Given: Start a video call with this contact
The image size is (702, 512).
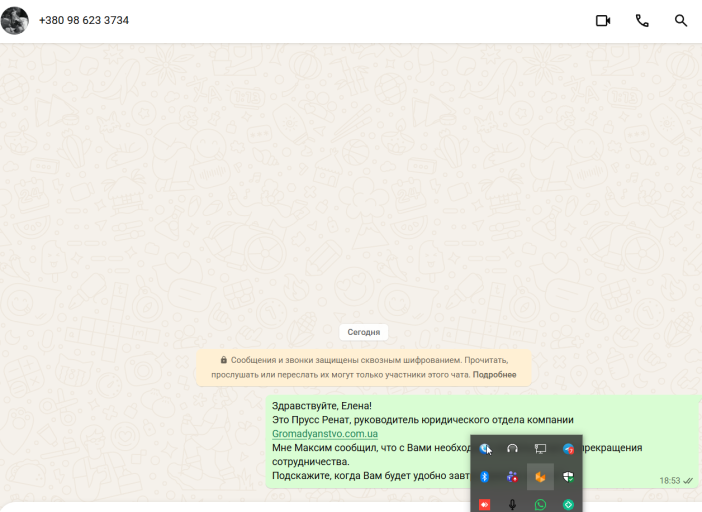Looking at the screenshot, I should pos(603,21).
